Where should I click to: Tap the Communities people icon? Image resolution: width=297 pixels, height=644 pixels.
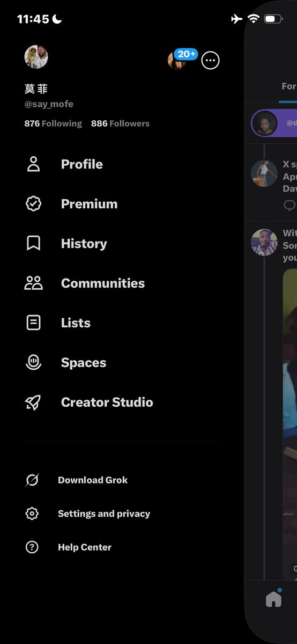[33, 283]
